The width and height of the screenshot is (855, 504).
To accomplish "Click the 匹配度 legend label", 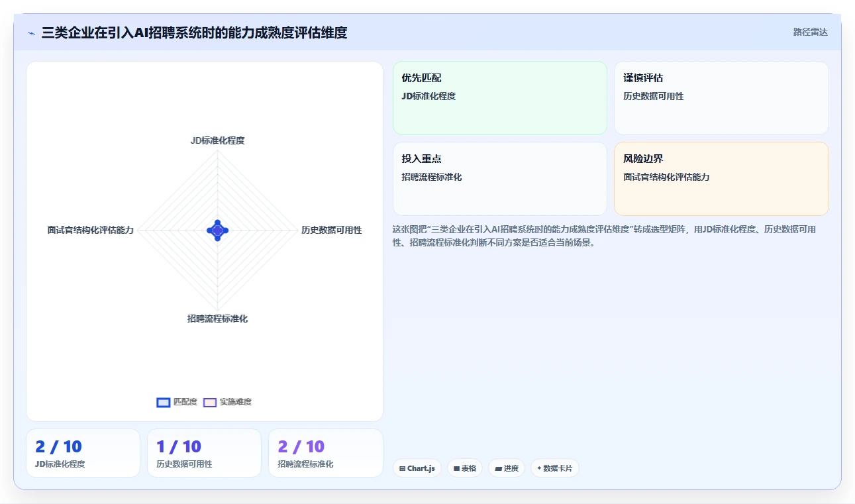I will pyautogui.click(x=185, y=402).
